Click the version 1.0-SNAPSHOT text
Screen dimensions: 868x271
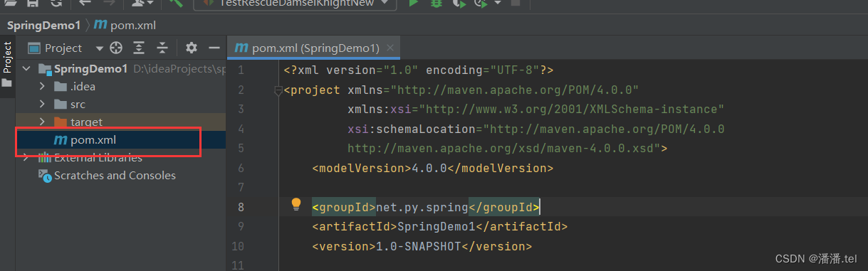click(419, 247)
